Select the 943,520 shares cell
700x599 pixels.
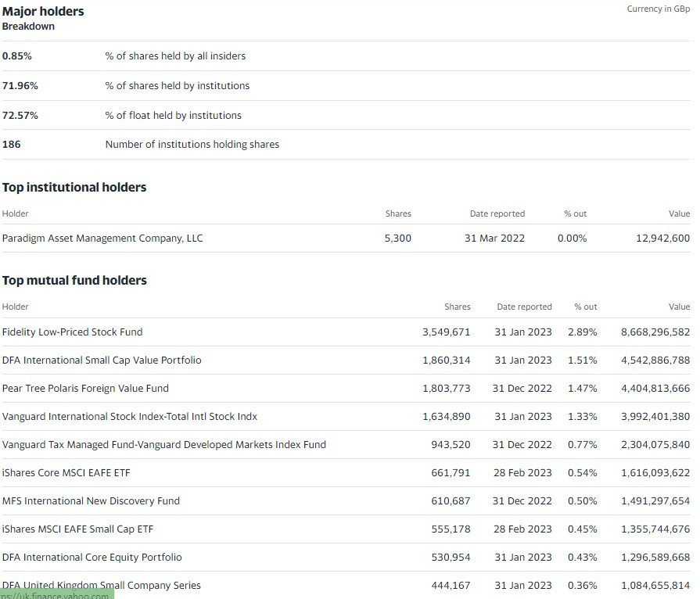coord(451,445)
